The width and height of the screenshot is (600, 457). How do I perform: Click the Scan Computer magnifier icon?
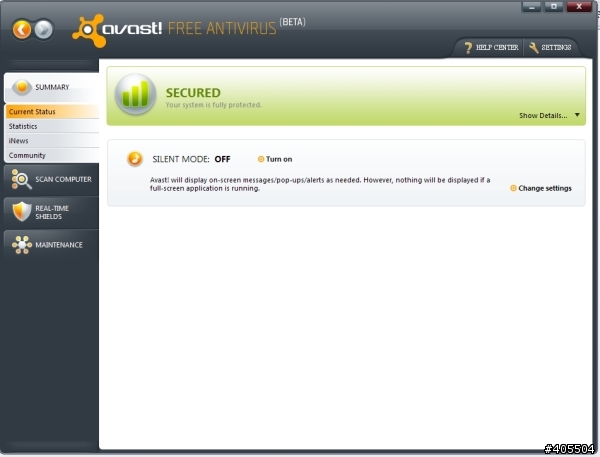21,179
